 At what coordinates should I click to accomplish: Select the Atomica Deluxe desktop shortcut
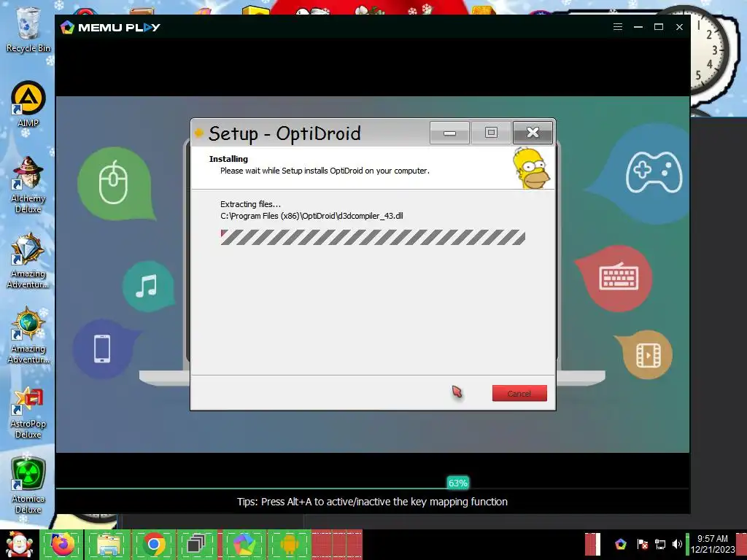28,486
